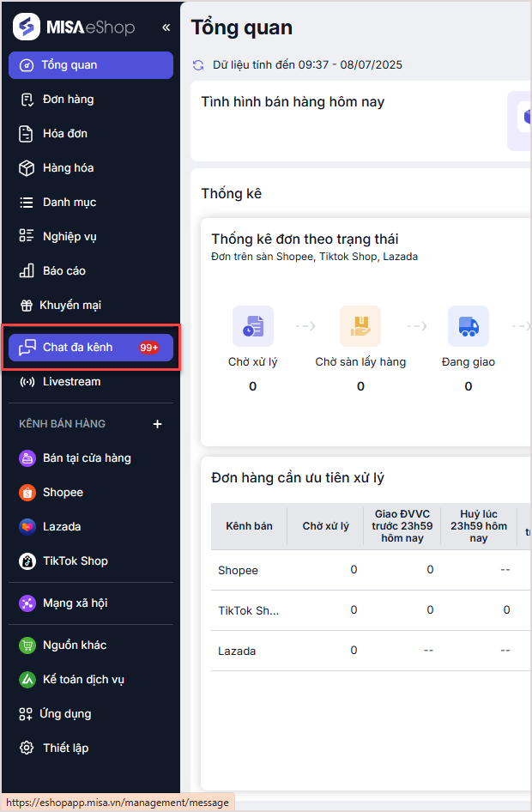
Task: Click the Shopee channel icon in sidebar
Action: [x=27, y=493]
